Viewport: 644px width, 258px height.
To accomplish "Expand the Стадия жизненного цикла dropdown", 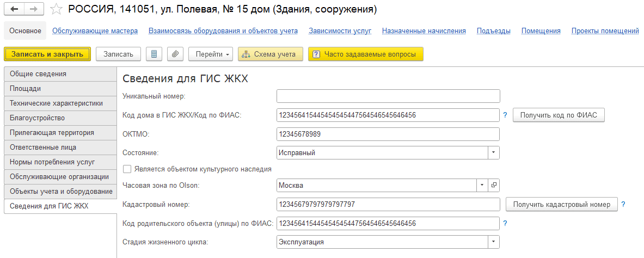I will click(x=493, y=241).
